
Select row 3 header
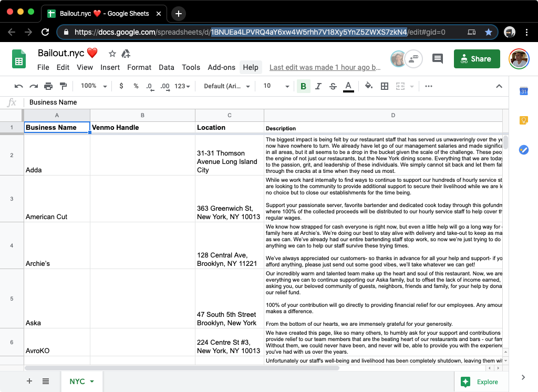click(x=12, y=199)
